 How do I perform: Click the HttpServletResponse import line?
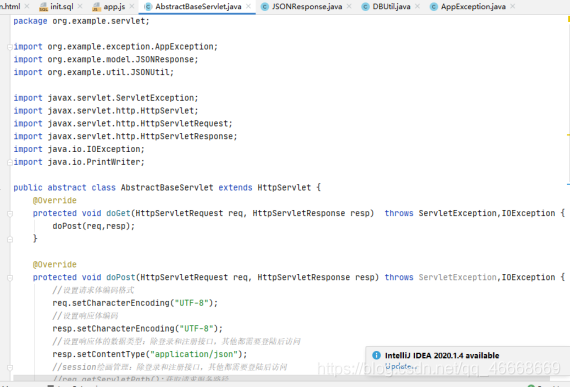(125, 136)
